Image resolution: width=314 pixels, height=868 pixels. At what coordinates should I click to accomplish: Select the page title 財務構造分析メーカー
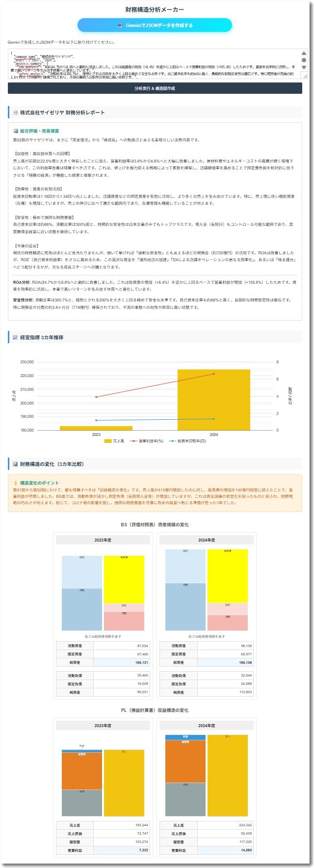(155, 9)
